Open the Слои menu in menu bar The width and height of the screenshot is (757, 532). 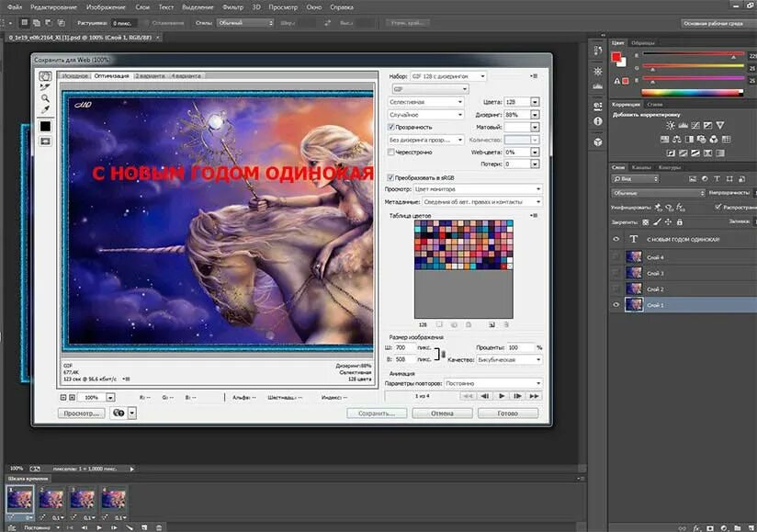pyautogui.click(x=142, y=7)
